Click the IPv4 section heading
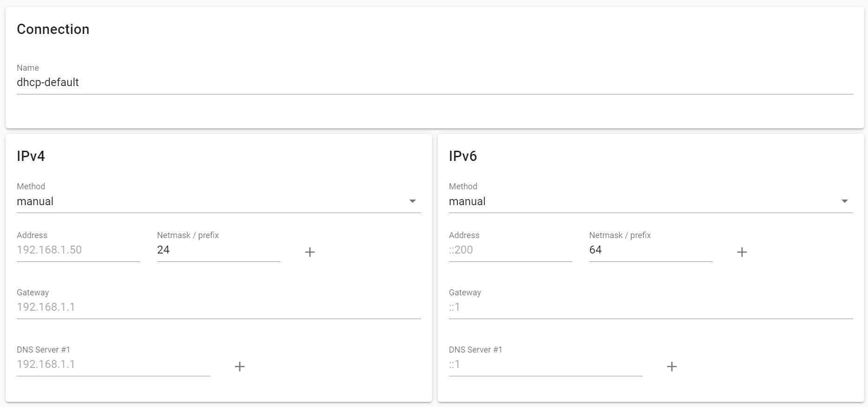The width and height of the screenshot is (868, 407). [31, 156]
